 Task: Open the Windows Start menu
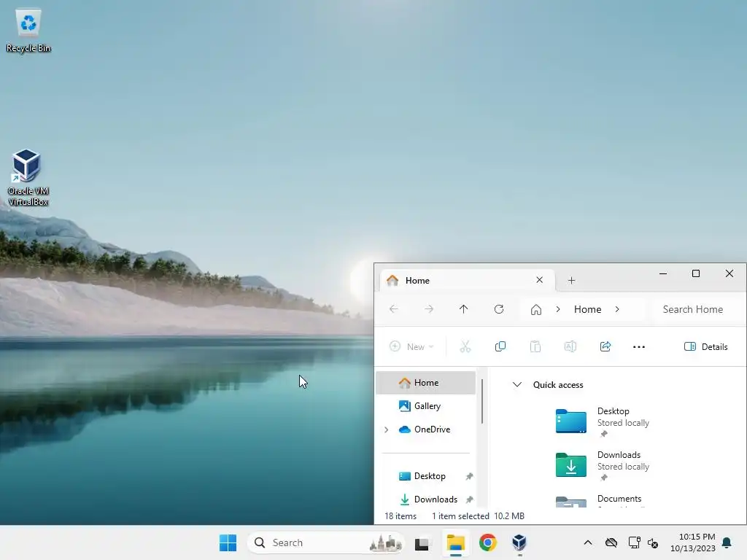[228, 542]
